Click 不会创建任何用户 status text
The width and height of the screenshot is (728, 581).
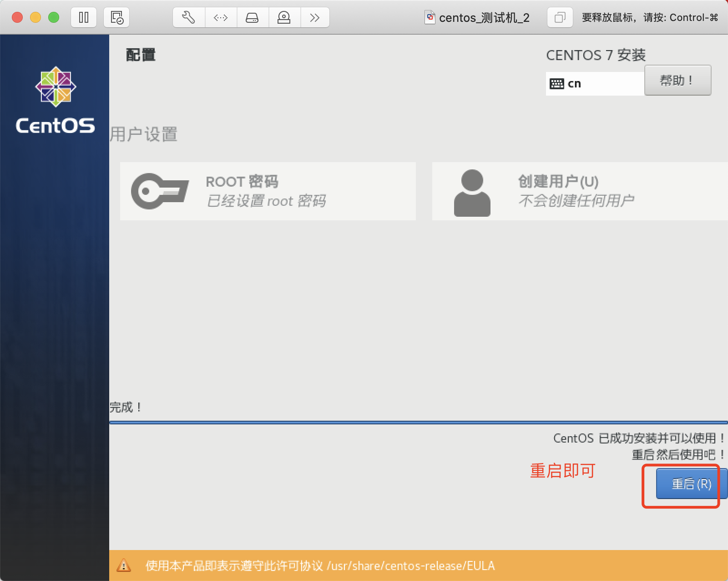(x=576, y=200)
